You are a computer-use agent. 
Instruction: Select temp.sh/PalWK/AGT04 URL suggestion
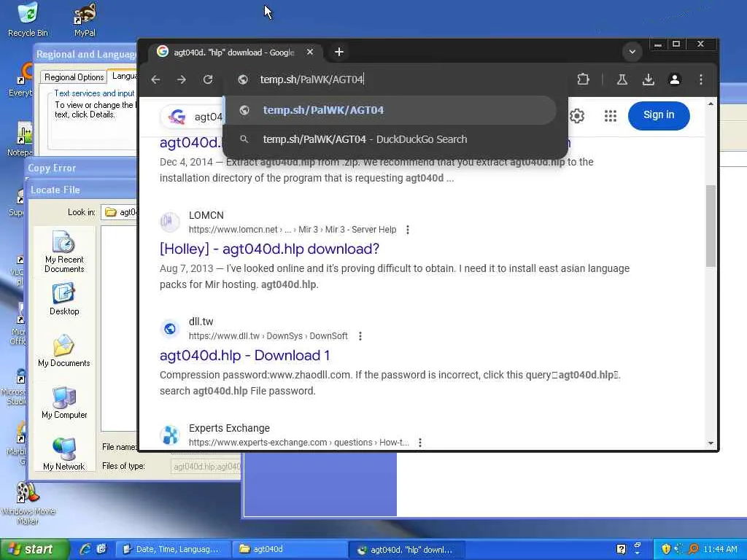pos(390,111)
